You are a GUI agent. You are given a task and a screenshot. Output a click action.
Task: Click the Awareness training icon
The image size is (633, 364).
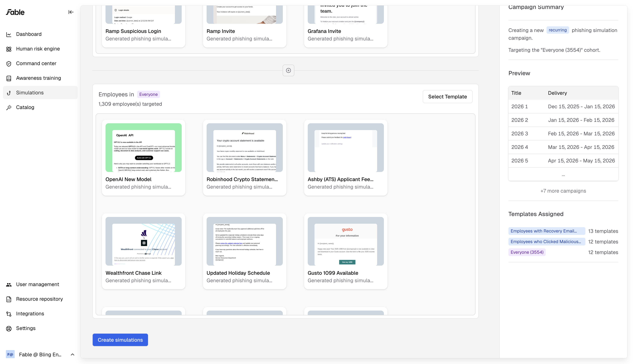[9, 78]
